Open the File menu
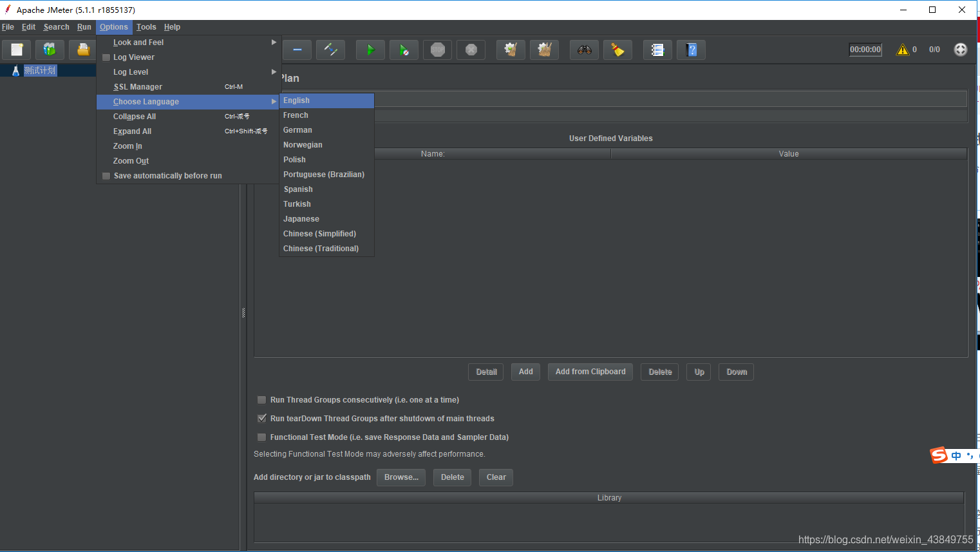 tap(8, 27)
